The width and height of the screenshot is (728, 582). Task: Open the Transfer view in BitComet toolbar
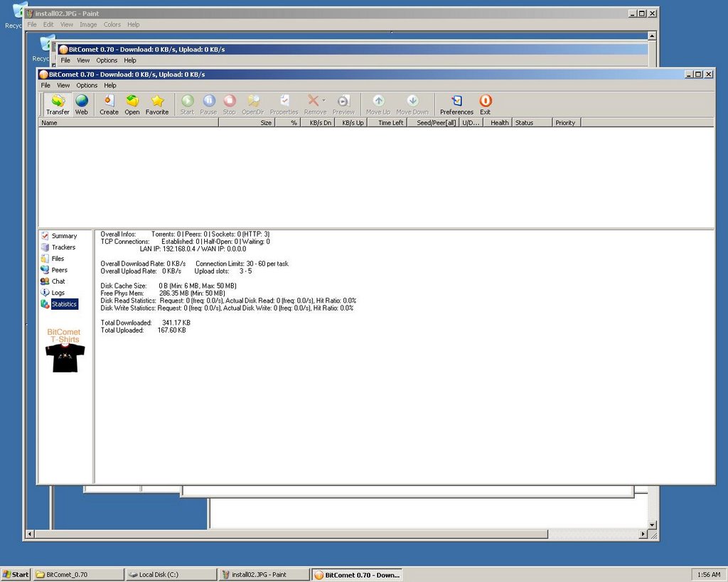point(58,104)
